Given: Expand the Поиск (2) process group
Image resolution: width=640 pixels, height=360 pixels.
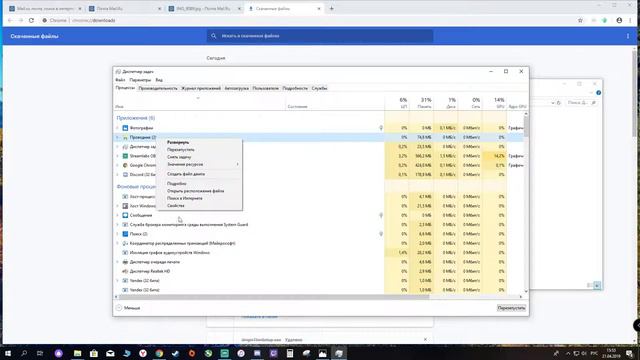Looking at the screenshot, I should [x=118, y=234].
